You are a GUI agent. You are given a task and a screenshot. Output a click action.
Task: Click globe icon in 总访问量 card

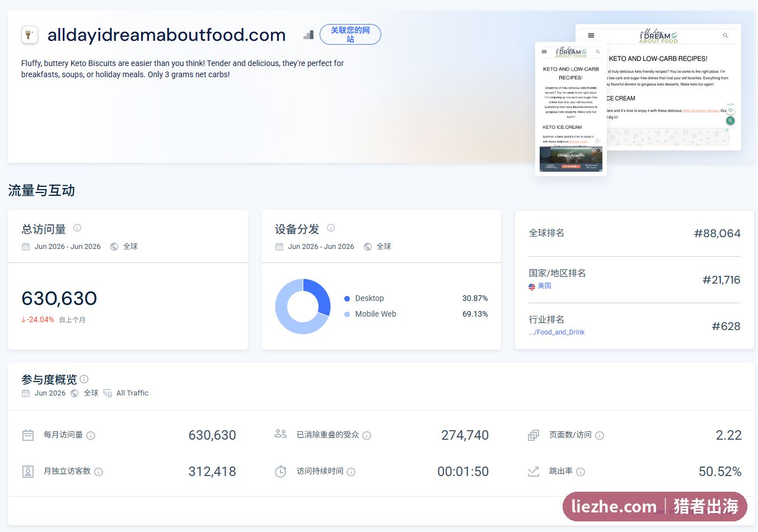pyautogui.click(x=114, y=247)
